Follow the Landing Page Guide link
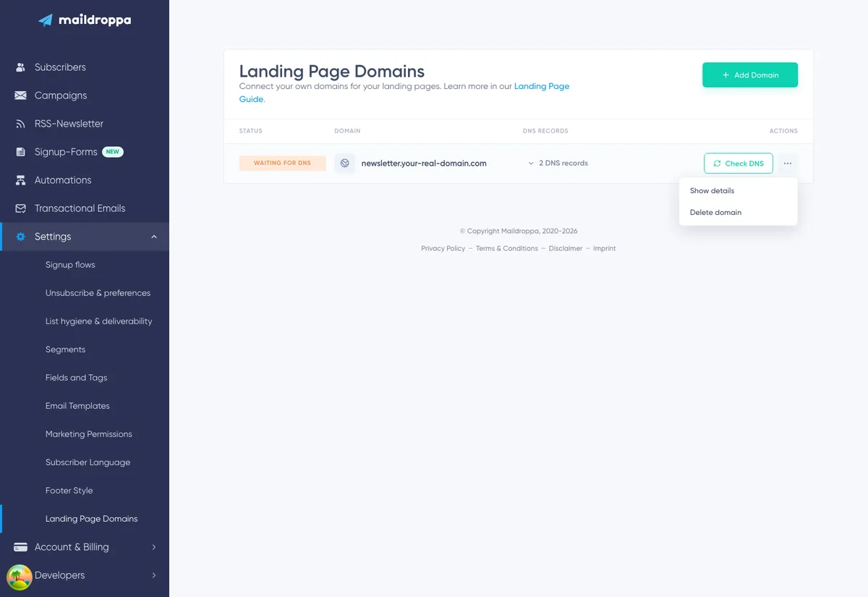The width and height of the screenshot is (868, 597). point(542,86)
